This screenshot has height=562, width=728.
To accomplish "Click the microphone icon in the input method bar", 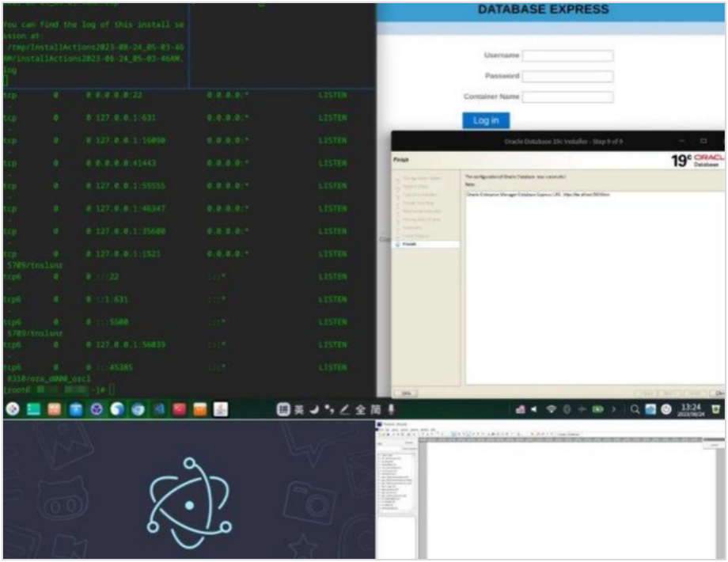I will pyautogui.click(x=392, y=410).
